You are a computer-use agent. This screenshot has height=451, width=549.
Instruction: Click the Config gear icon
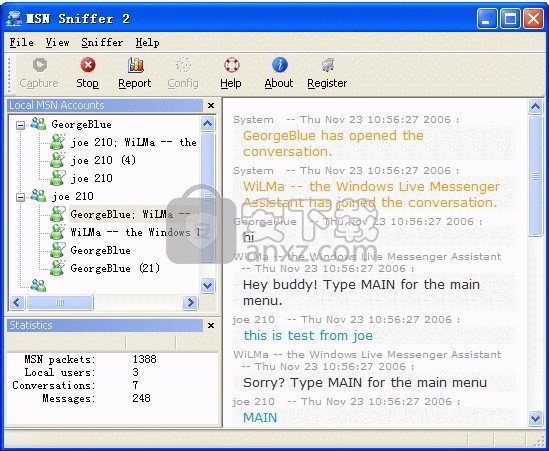[183, 65]
